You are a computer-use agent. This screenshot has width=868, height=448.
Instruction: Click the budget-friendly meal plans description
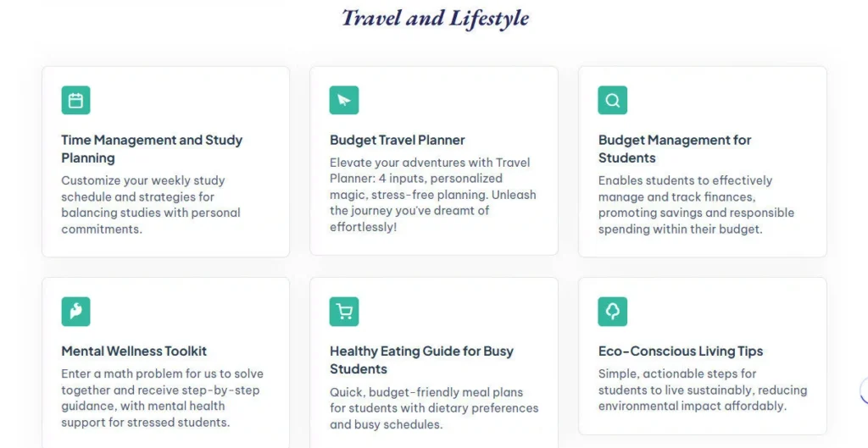coord(433,408)
